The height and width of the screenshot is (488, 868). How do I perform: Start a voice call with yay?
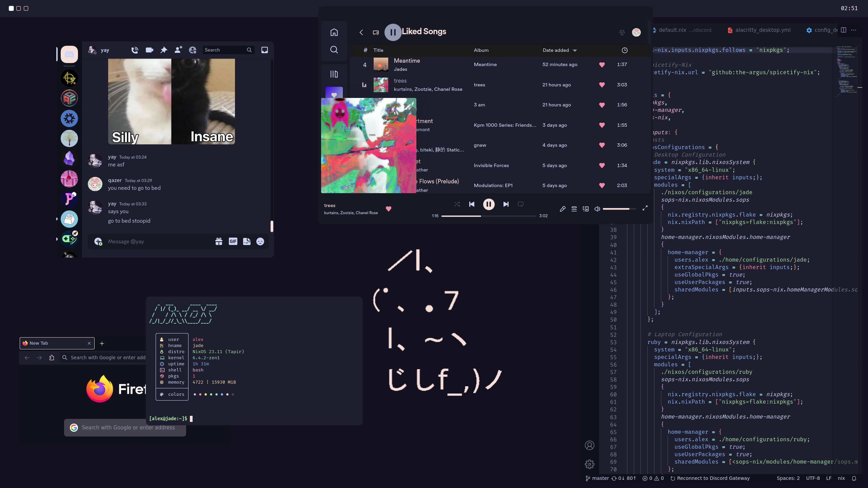click(x=135, y=50)
